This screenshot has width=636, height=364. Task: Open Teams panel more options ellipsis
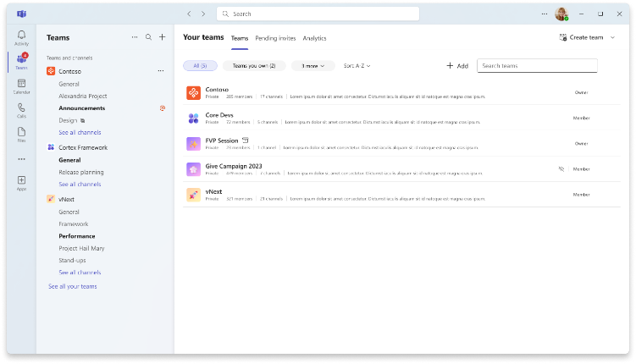pos(135,37)
